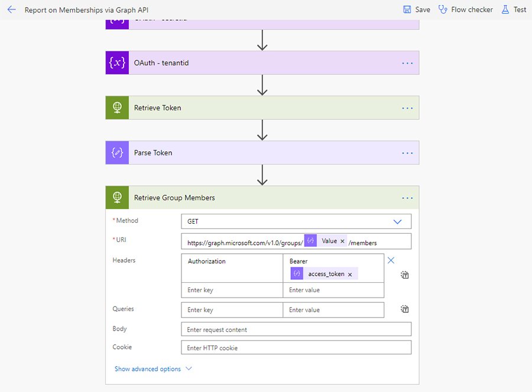Click the back arrow icon

[11, 9]
